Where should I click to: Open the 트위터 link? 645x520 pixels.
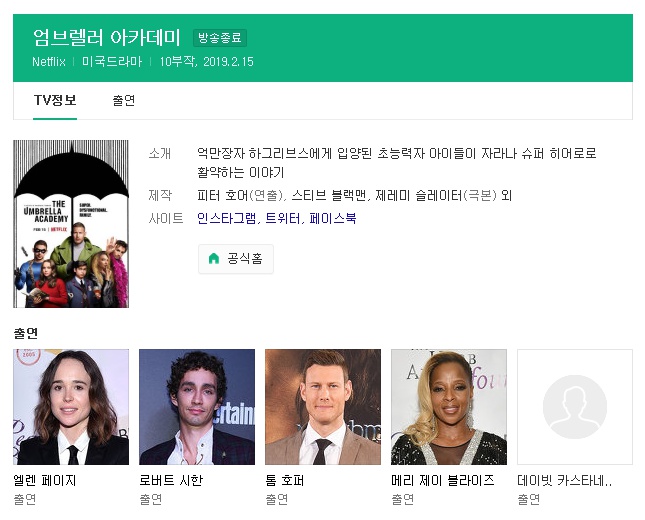283,218
